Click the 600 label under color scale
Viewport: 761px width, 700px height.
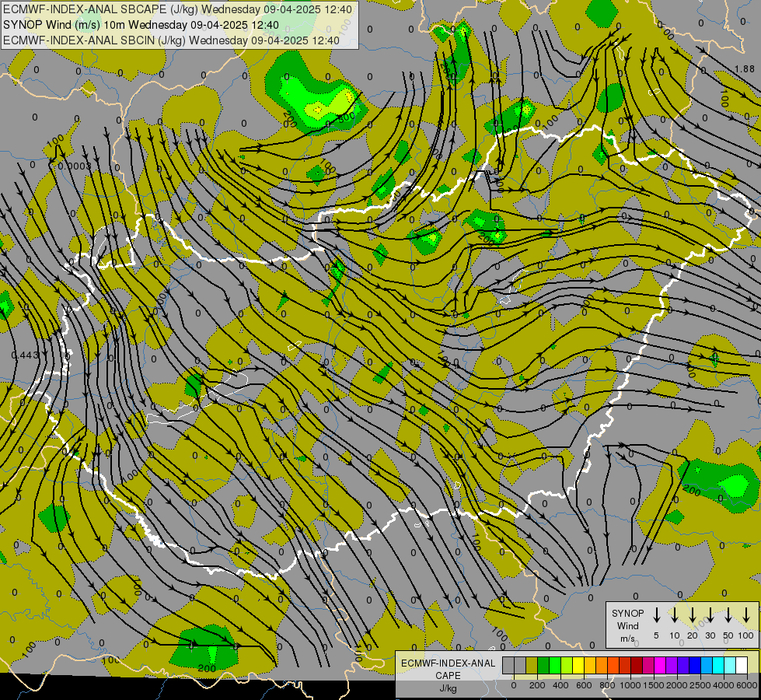click(584, 685)
